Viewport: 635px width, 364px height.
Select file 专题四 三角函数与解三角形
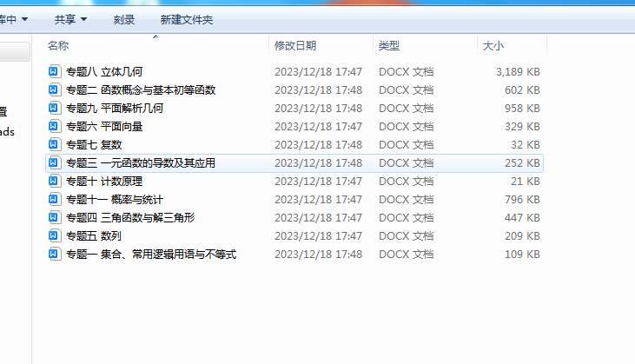294,218
